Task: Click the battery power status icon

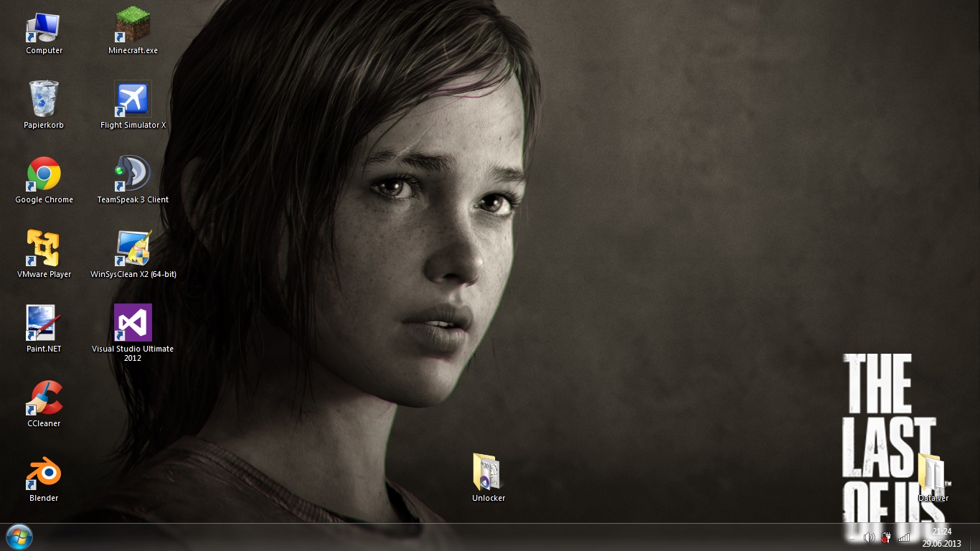Action: click(x=887, y=537)
